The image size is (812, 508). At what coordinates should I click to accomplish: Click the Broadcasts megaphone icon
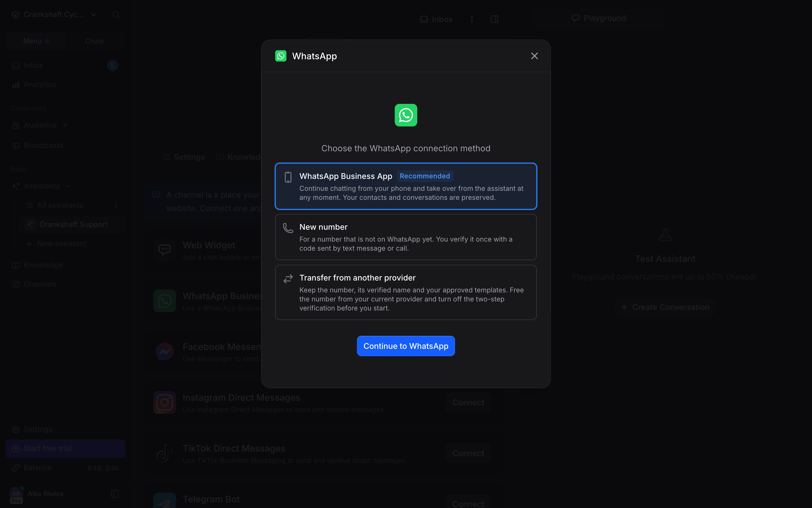pos(16,145)
